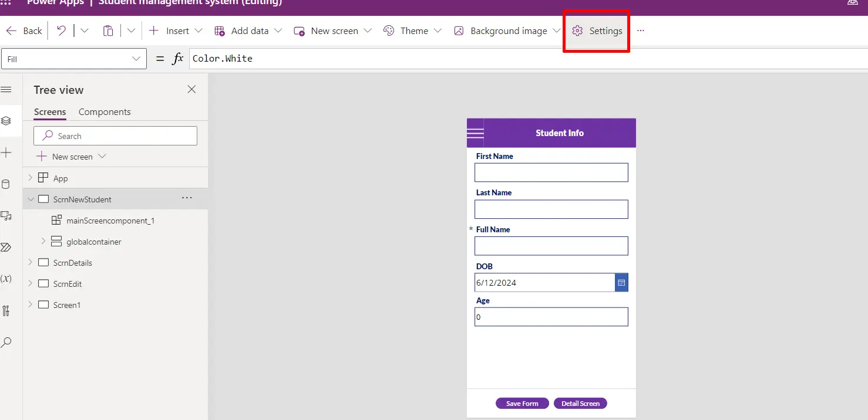Select globalcontainer in tree
The image size is (868, 420).
(94, 242)
